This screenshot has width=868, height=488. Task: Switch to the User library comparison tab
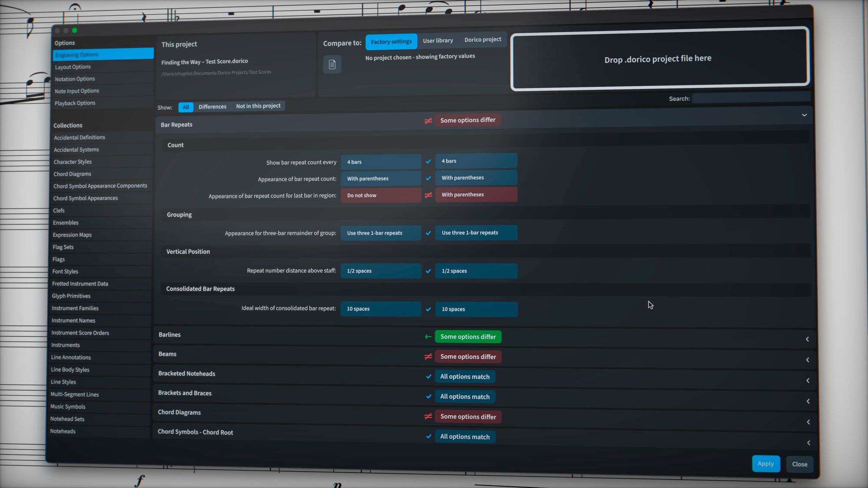[x=438, y=40]
